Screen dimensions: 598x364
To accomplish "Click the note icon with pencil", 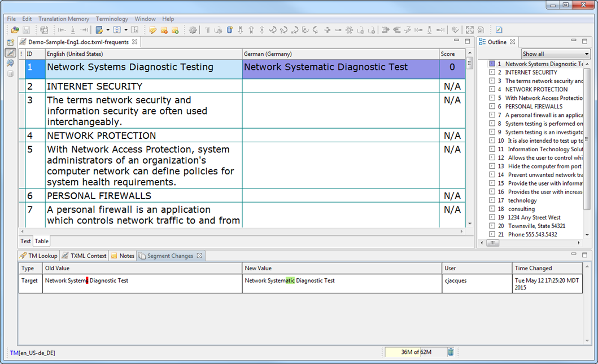I will coord(153,30).
